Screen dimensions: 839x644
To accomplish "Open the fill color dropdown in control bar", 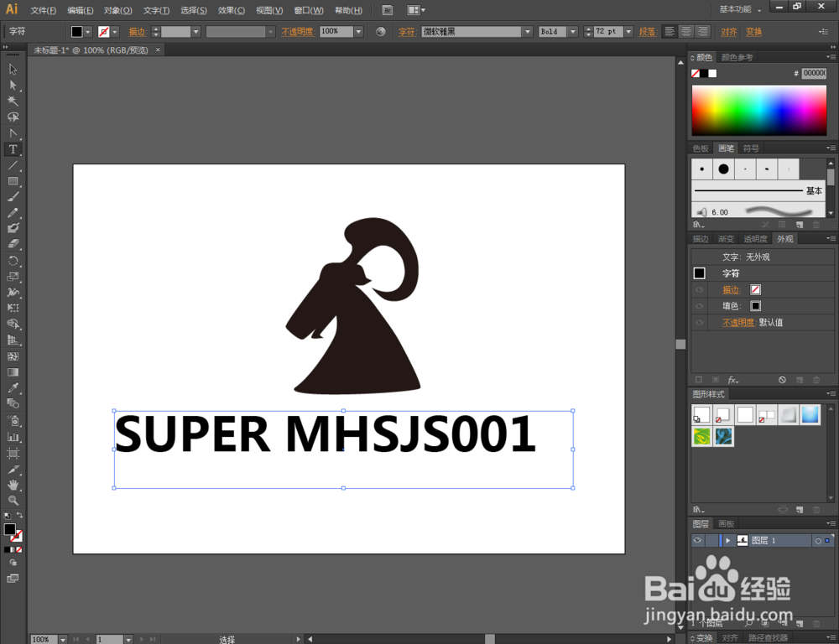I will click(x=88, y=32).
